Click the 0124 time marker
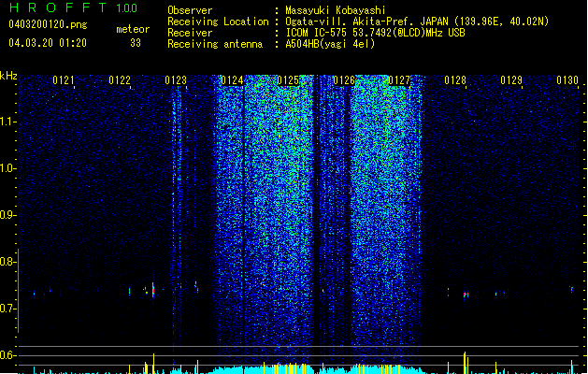 [232, 80]
